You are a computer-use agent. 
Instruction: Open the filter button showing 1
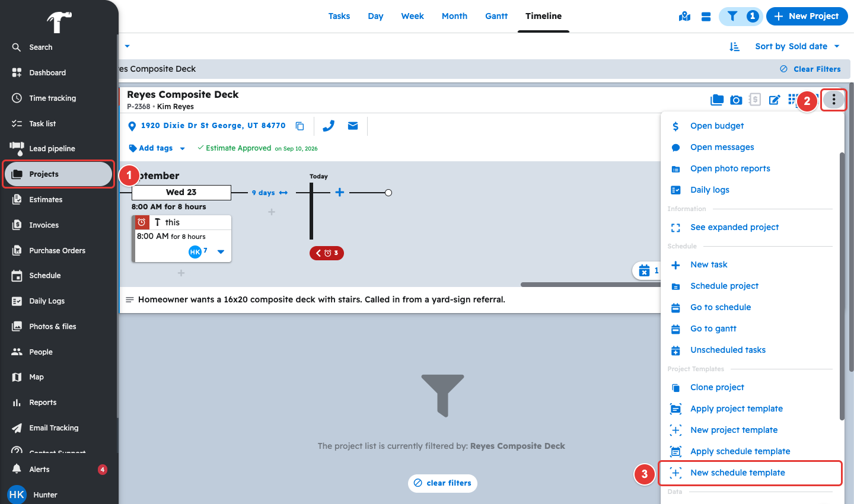tap(741, 17)
